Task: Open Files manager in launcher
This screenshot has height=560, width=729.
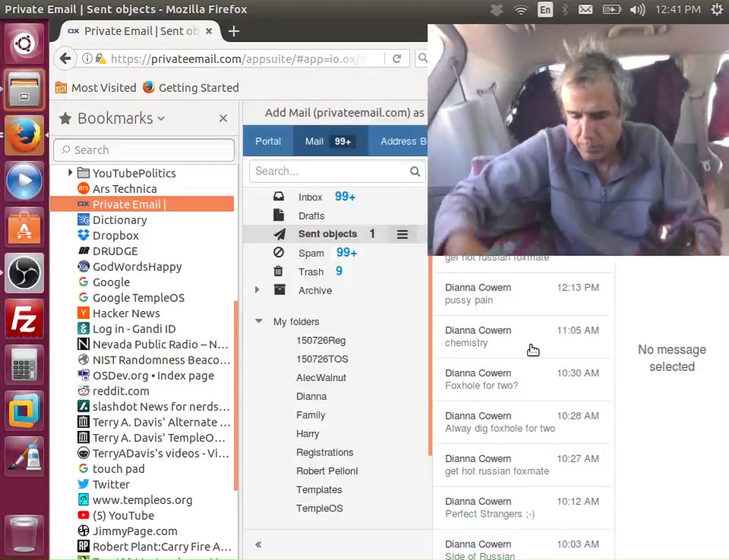Action: click(x=24, y=90)
